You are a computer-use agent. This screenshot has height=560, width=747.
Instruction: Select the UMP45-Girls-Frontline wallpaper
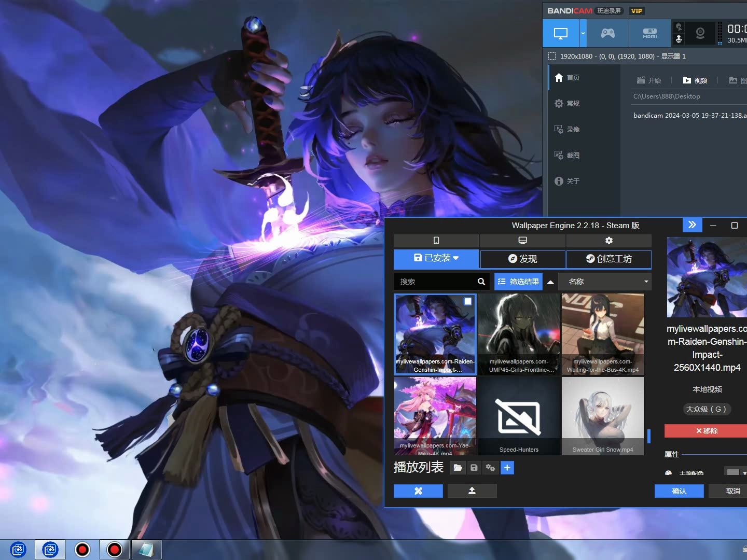(519, 334)
